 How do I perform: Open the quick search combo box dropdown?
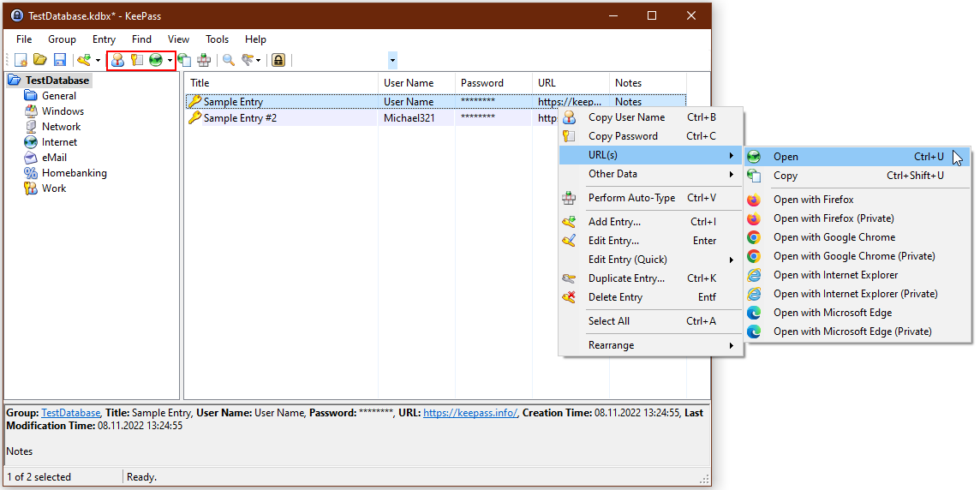coord(392,61)
